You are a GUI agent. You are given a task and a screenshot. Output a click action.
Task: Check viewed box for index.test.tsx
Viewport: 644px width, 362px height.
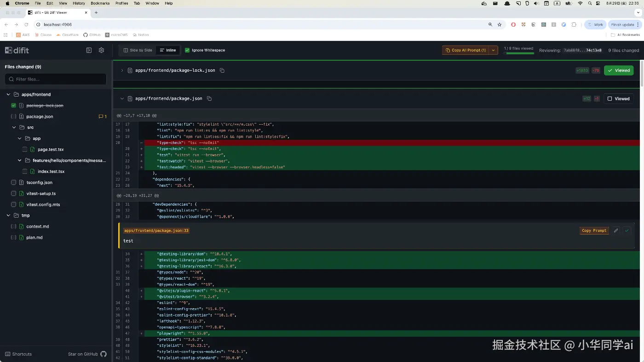tap(25, 172)
